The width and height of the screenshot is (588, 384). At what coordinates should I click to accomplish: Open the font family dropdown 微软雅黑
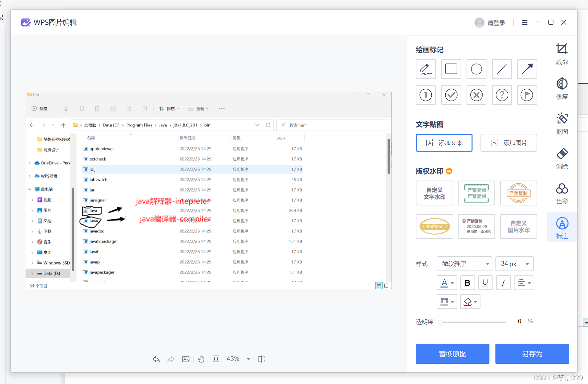tap(465, 264)
